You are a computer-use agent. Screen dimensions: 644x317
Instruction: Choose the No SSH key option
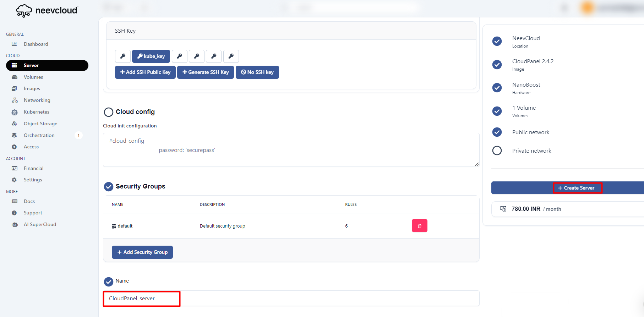coord(257,72)
